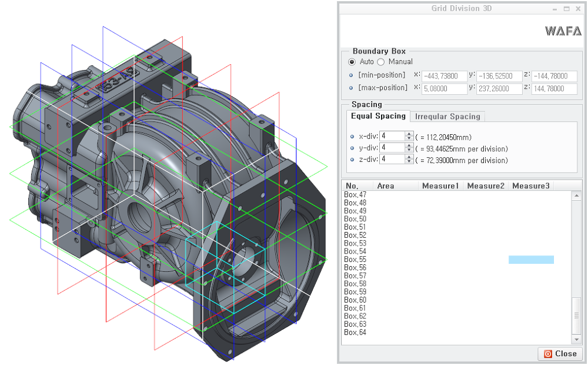The width and height of the screenshot is (588, 365).
Task: Increase the x-div value with up arrow
Action: [409, 134]
